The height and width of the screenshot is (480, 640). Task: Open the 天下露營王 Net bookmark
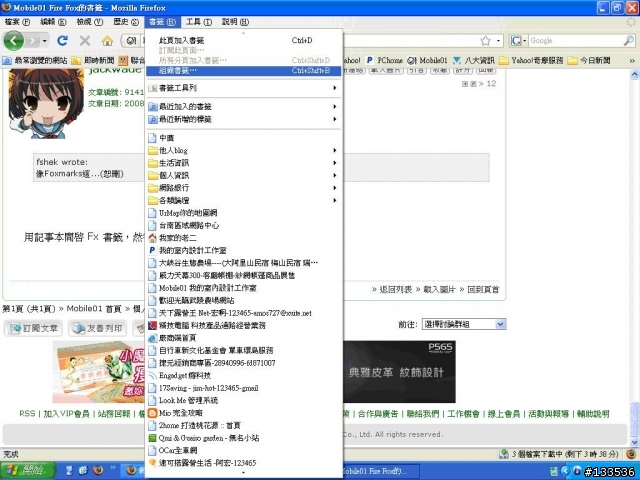pyautogui.click(x=243, y=313)
